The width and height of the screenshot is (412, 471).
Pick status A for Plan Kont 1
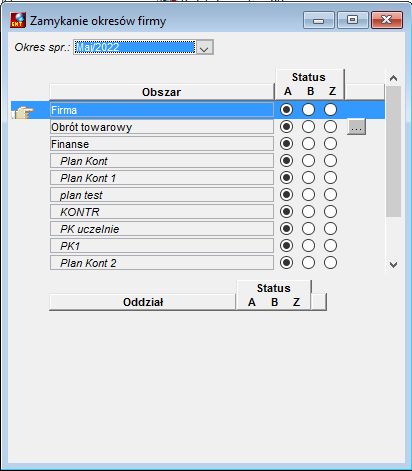[x=286, y=178]
